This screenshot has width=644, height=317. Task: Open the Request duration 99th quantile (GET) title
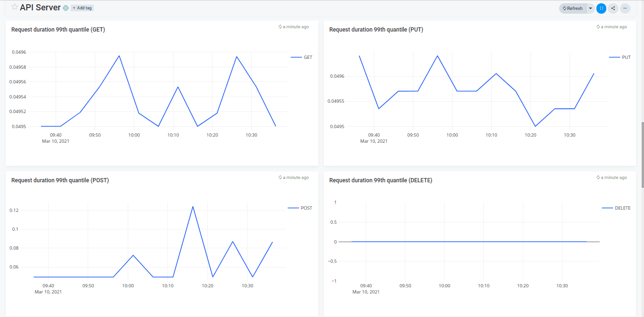pyautogui.click(x=58, y=30)
